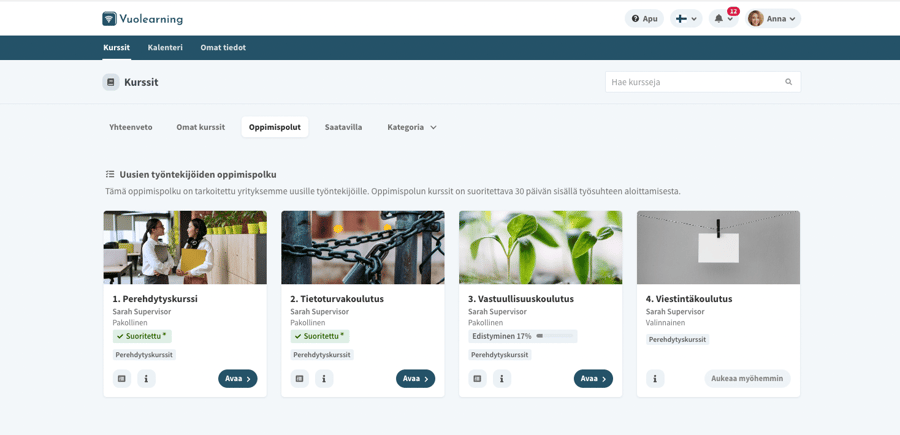
Task: Open contents icon on Vastuullisuuskoulutus card
Action: click(478, 379)
